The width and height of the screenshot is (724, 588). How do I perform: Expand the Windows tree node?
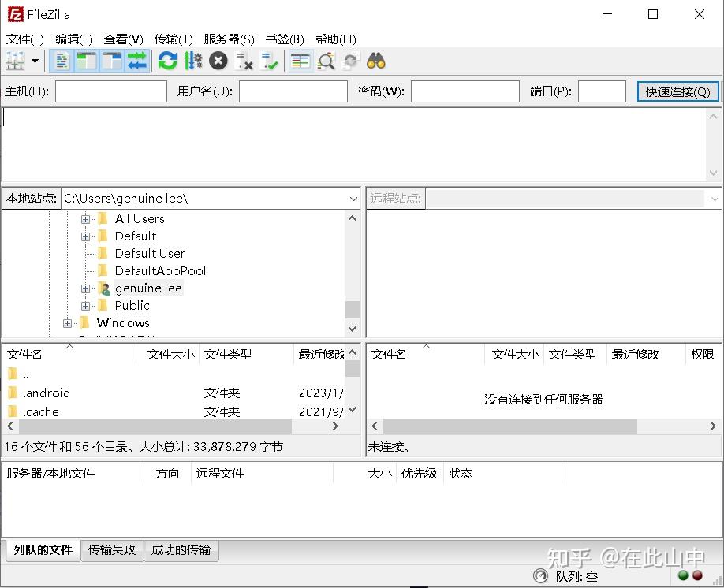(x=67, y=323)
